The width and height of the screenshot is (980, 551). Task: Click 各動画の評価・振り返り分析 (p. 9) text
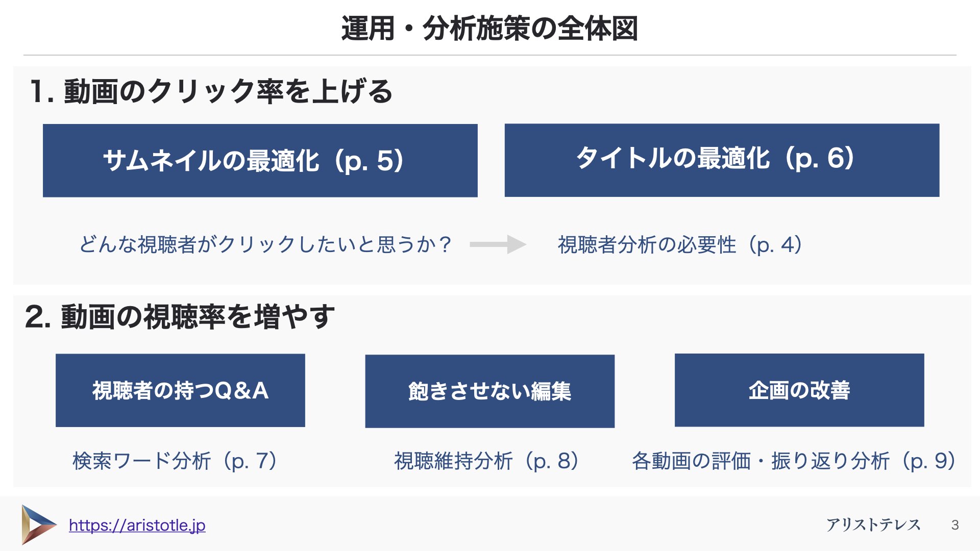pyautogui.click(x=794, y=461)
